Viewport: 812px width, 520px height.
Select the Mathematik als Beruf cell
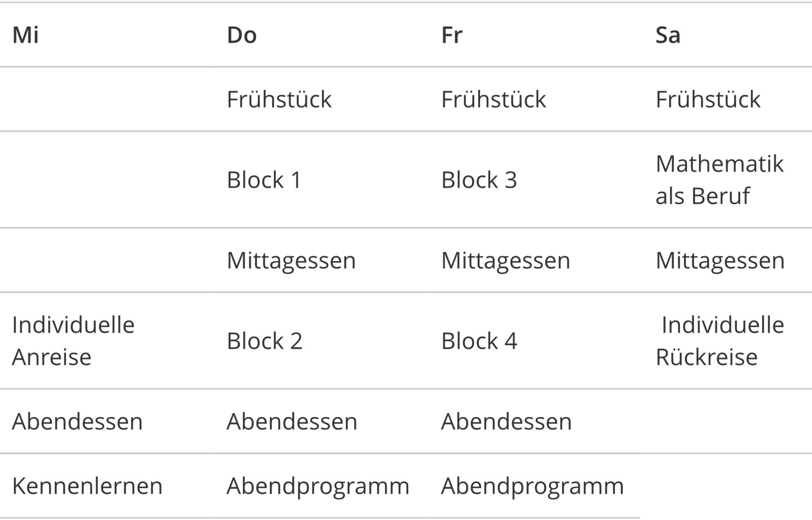[x=720, y=180]
